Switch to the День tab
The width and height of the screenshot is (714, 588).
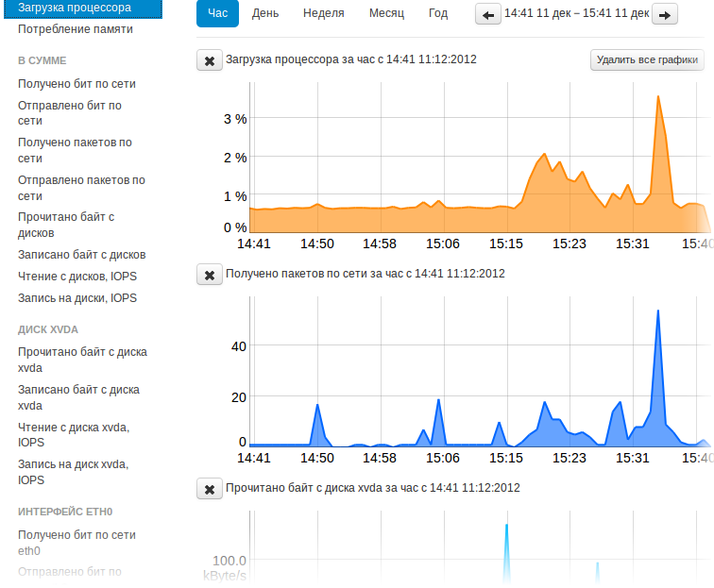coord(265,14)
